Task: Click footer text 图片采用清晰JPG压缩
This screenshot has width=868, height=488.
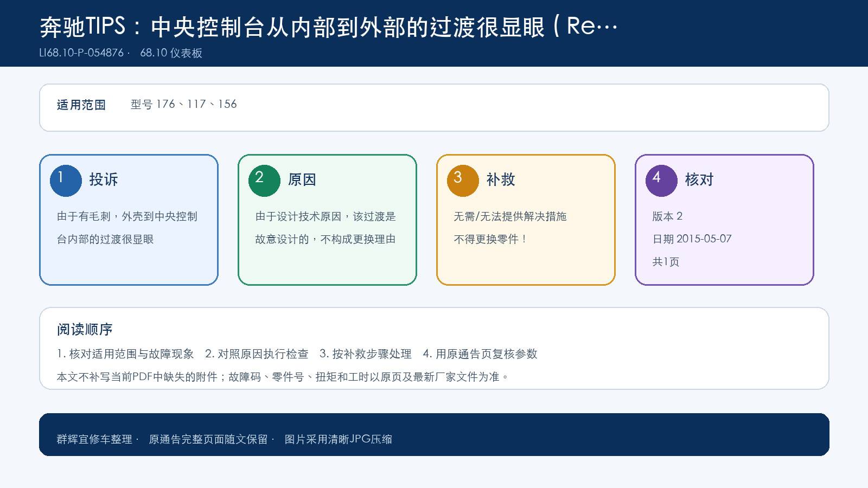Action: pos(339,439)
